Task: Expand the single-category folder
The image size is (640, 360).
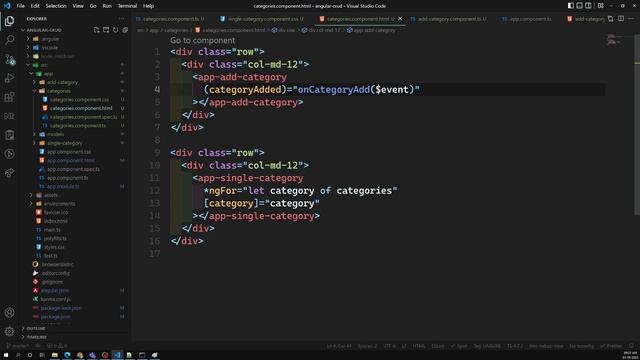Action: (64, 143)
